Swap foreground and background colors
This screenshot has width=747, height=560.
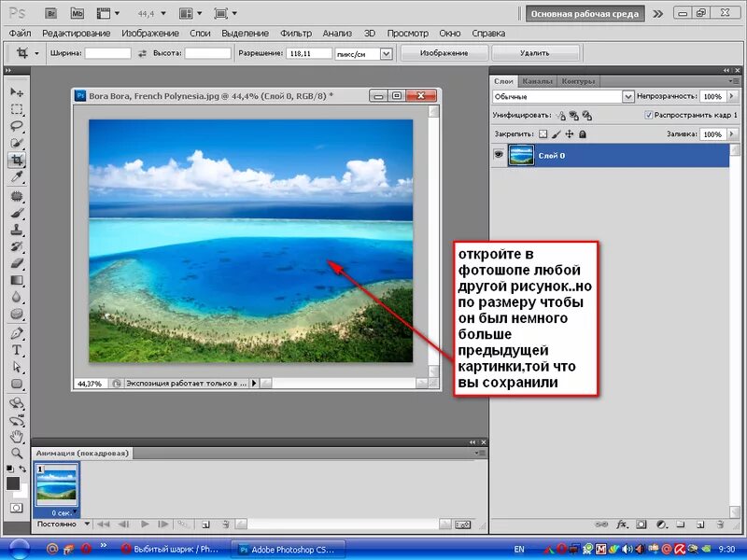22,469
